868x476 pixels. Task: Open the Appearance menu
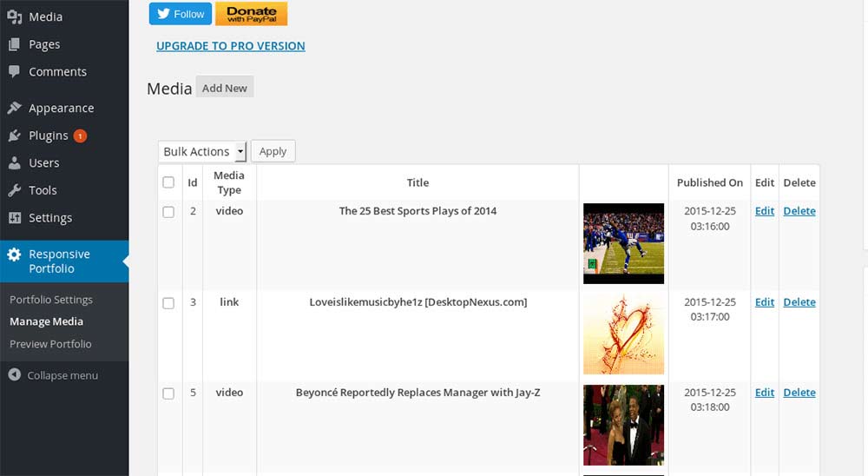(61, 108)
